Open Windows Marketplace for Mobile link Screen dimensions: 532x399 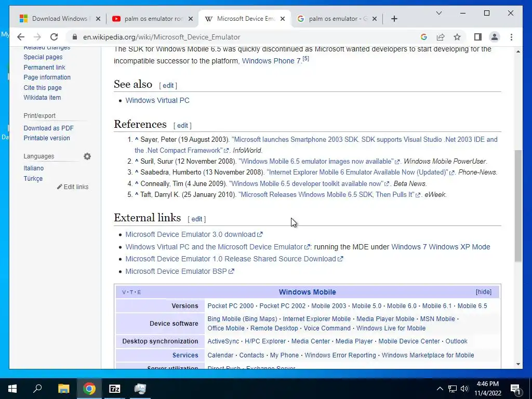coord(428,355)
